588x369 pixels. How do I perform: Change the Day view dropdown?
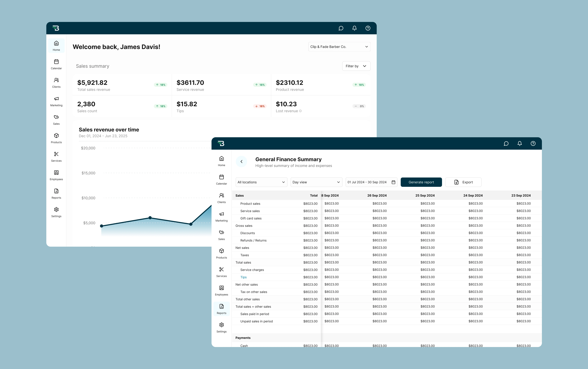316,182
